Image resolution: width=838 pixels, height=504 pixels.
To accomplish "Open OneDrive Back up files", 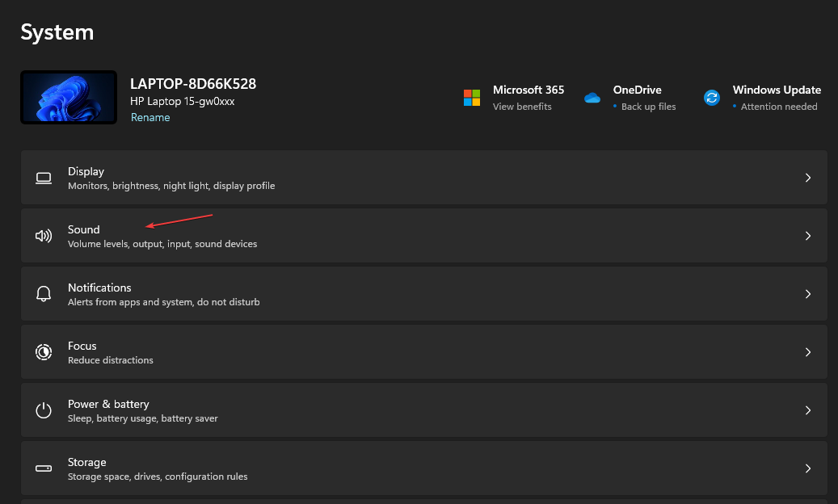I will coord(648,107).
